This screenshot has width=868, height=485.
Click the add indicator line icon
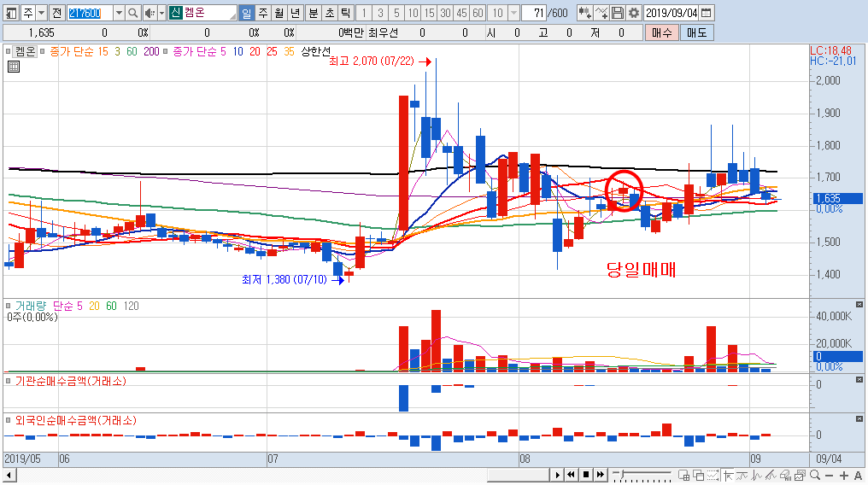(x=601, y=13)
